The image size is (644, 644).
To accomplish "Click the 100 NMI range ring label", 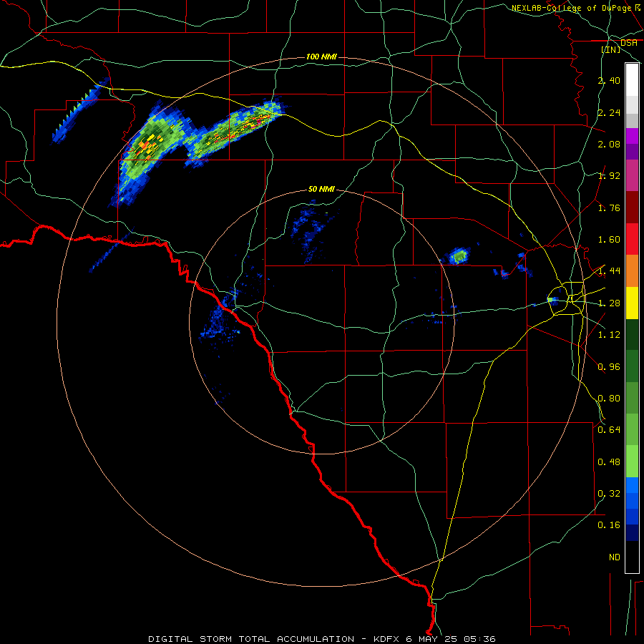I will point(321,57).
